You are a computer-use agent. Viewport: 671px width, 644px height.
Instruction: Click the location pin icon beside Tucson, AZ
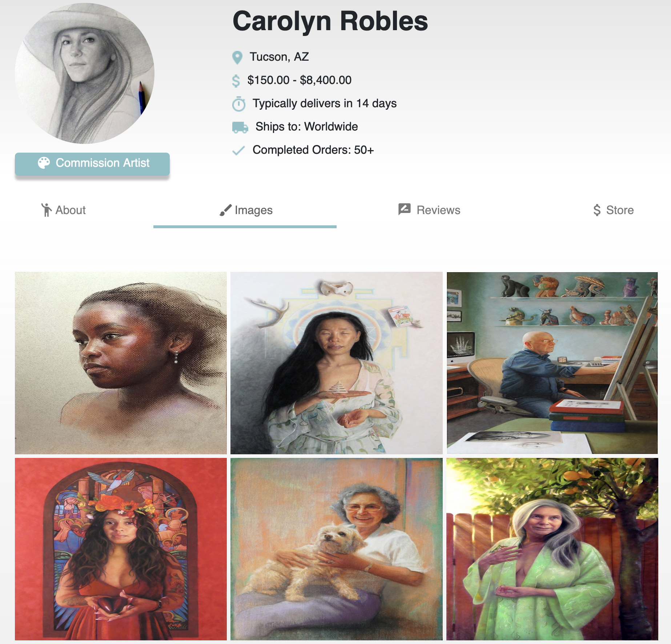click(237, 57)
